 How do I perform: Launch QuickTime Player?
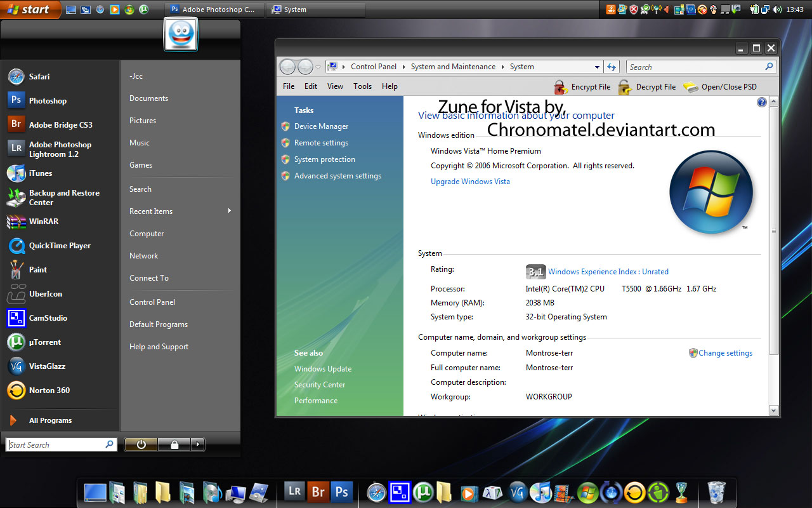(60, 245)
